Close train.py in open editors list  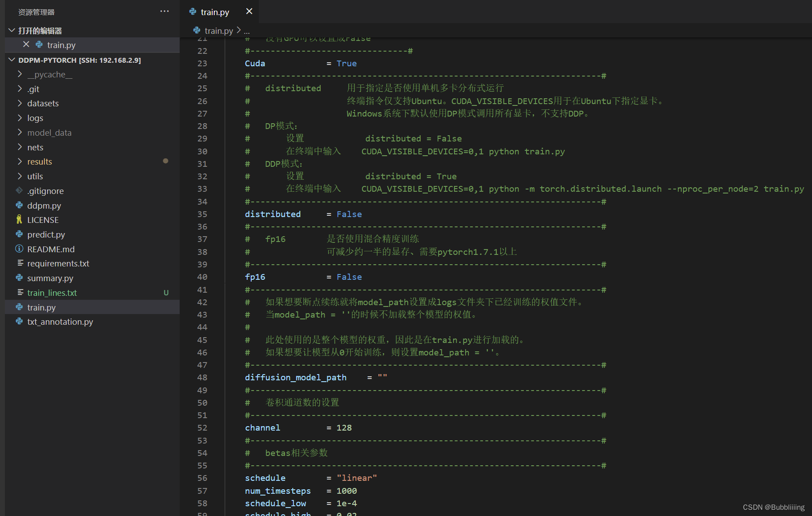(x=26, y=44)
